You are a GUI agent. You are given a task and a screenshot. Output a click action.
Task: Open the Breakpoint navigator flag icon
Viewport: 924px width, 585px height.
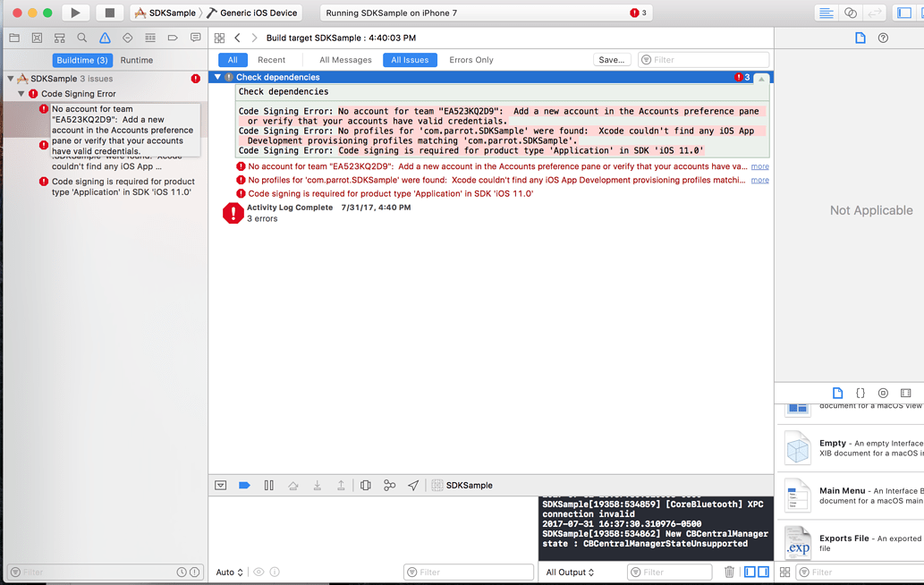pyautogui.click(x=174, y=38)
